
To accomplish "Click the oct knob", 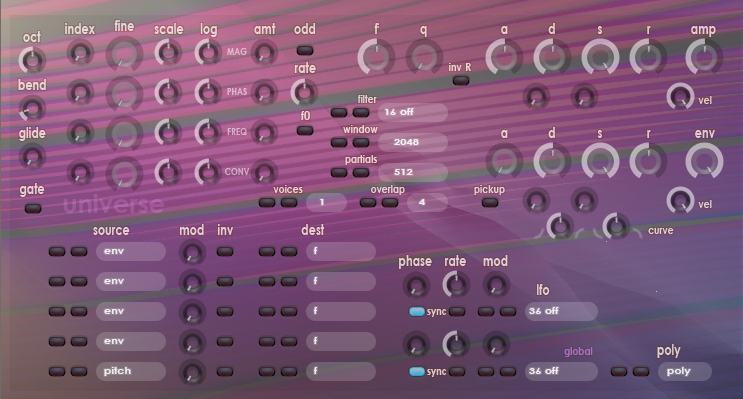I will pos(32,60).
